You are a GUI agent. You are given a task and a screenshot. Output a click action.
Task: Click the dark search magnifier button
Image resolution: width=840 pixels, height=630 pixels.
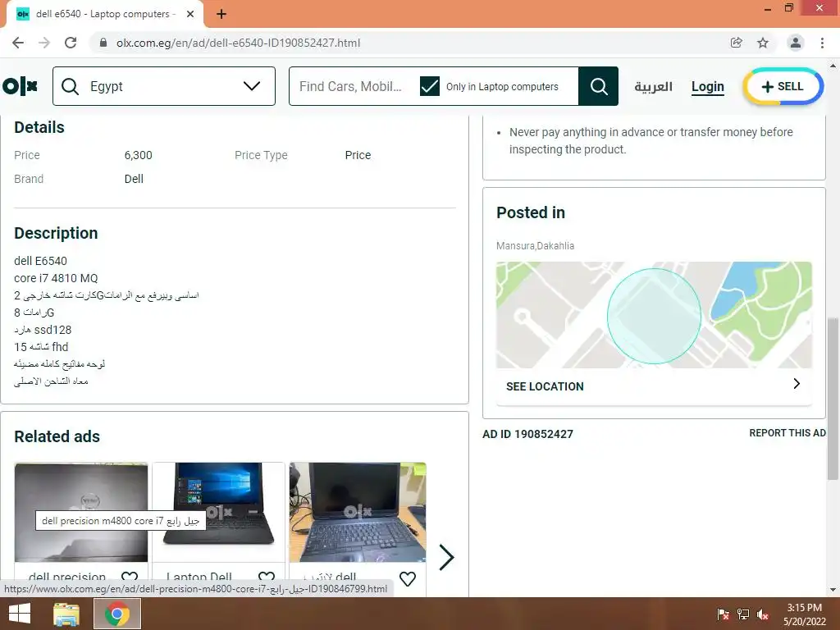point(598,86)
